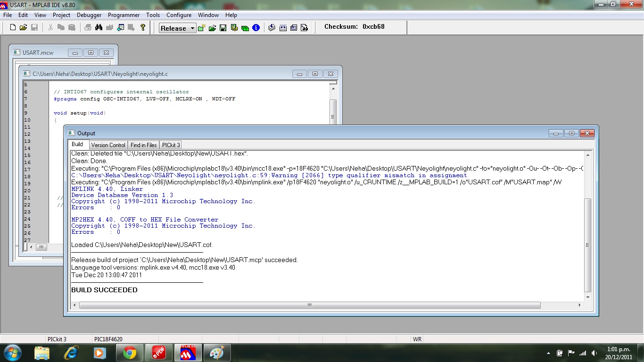Print using the printer toolbar icon
Viewport: 644px width, 362px height.
(88, 28)
